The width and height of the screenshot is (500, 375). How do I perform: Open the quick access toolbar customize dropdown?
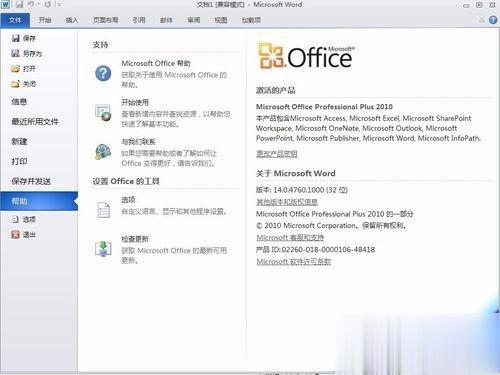click(59, 5)
